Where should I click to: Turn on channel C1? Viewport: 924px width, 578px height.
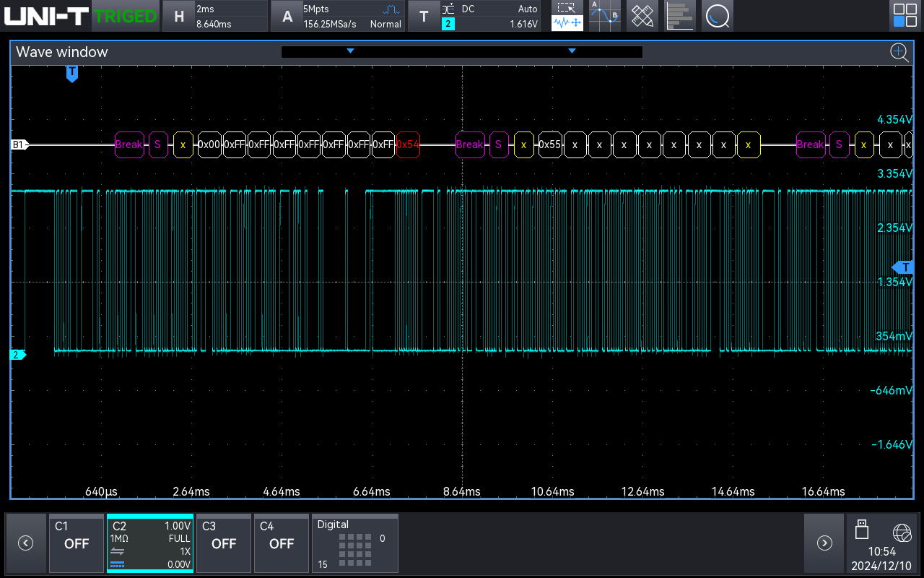tap(77, 543)
